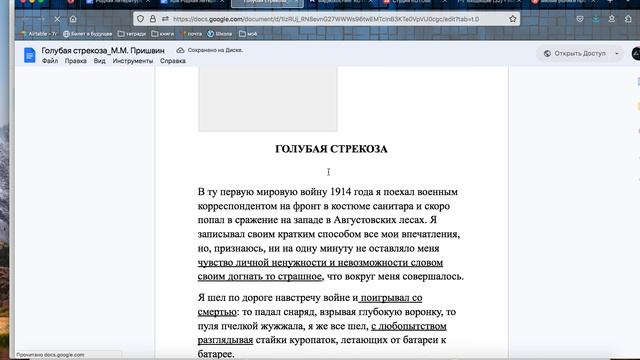This screenshot has height=360, width=640.
Task: Open the extensions toolbar icon
Action: point(628,19)
